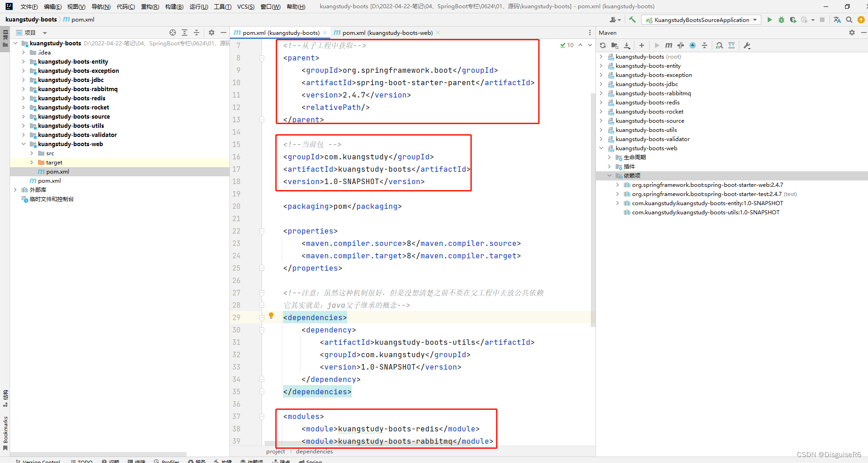Run application with coverage
This screenshot has width=868, height=463.
pyautogui.click(x=793, y=20)
